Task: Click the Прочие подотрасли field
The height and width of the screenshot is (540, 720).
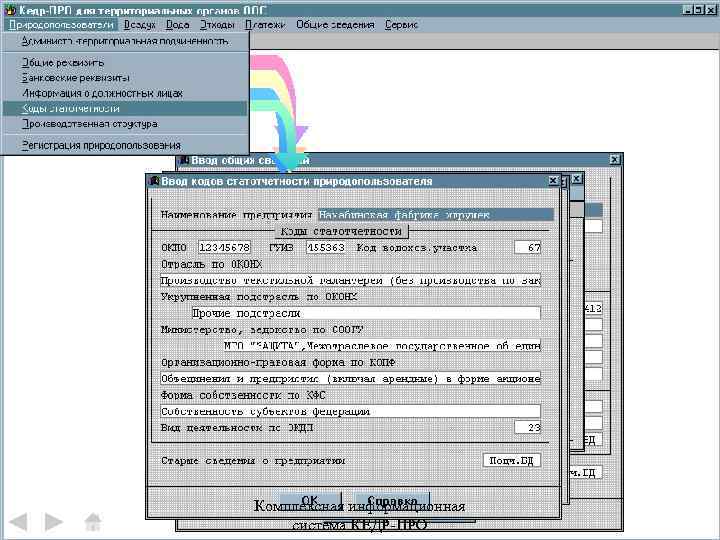Action: coord(366,313)
